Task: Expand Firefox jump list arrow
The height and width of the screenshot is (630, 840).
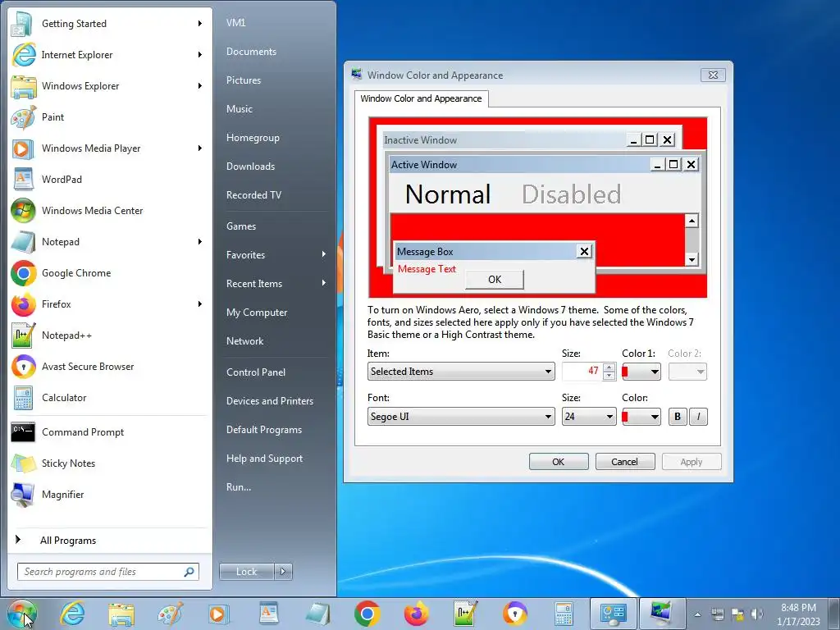Action: pos(200,304)
